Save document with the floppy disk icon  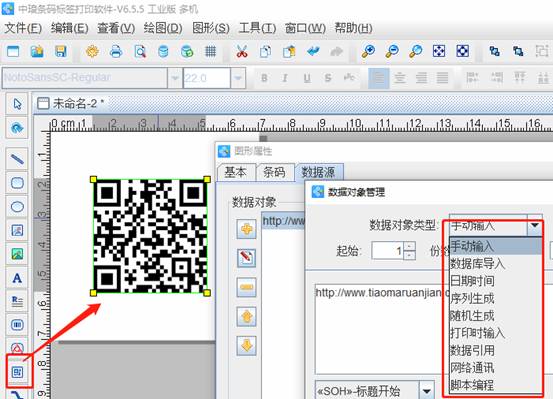pos(61,52)
